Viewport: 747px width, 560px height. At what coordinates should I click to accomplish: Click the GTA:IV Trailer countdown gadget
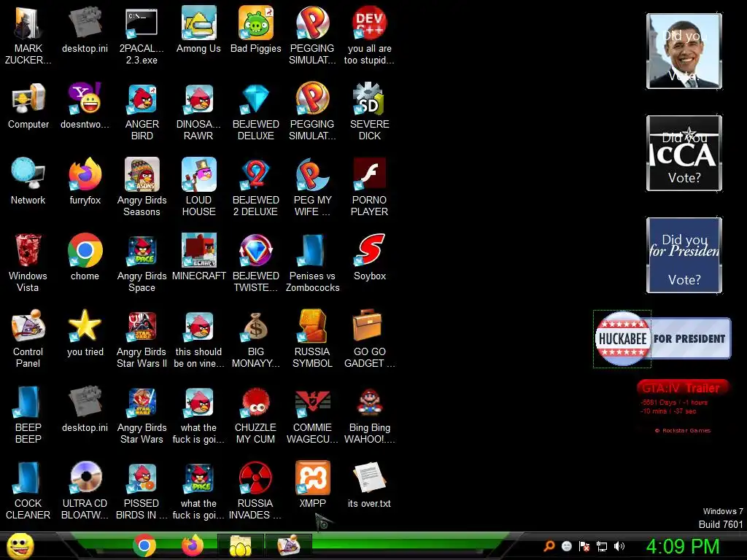pos(682,406)
